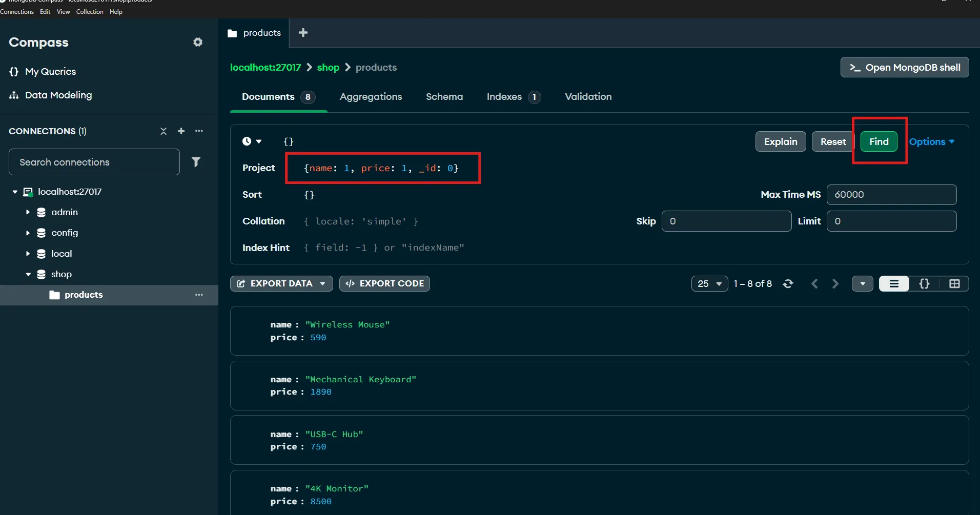
Task: Open documents per page dropdown 25
Action: coord(709,284)
